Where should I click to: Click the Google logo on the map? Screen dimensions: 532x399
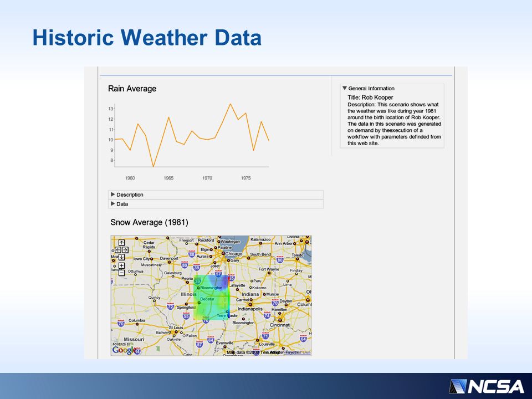(x=125, y=350)
